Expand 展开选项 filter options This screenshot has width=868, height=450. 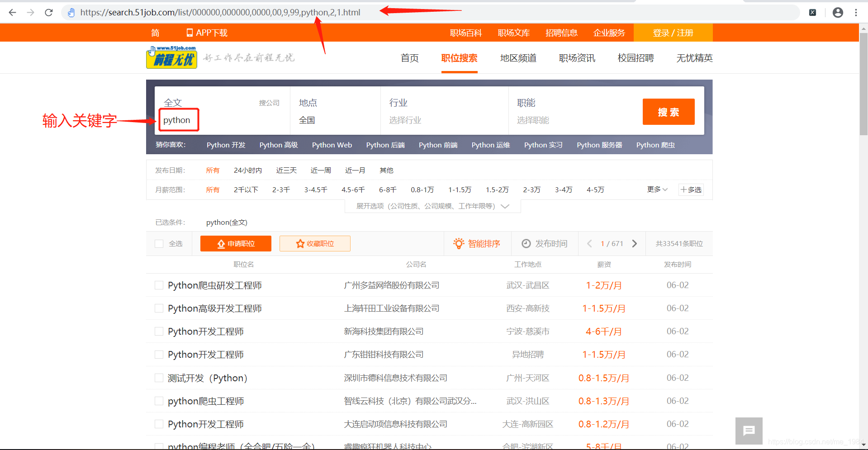pyautogui.click(x=433, y=206)
